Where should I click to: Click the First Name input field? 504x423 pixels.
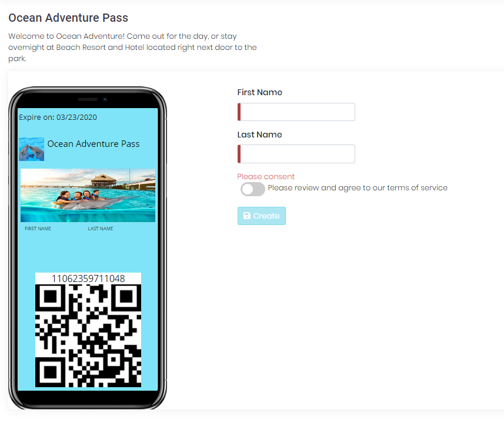pyautogui.click(x=296, y=112)
